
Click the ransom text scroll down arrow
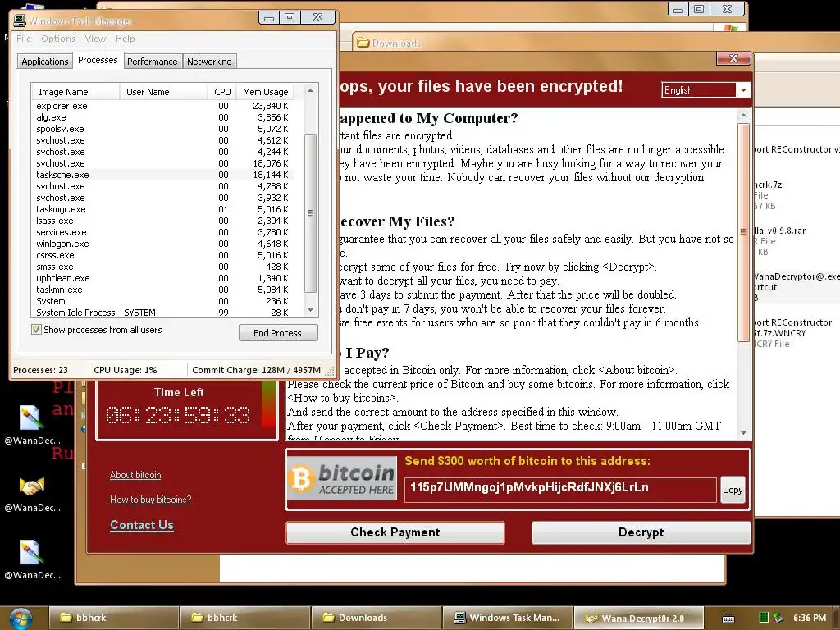[x=743, y=433]
